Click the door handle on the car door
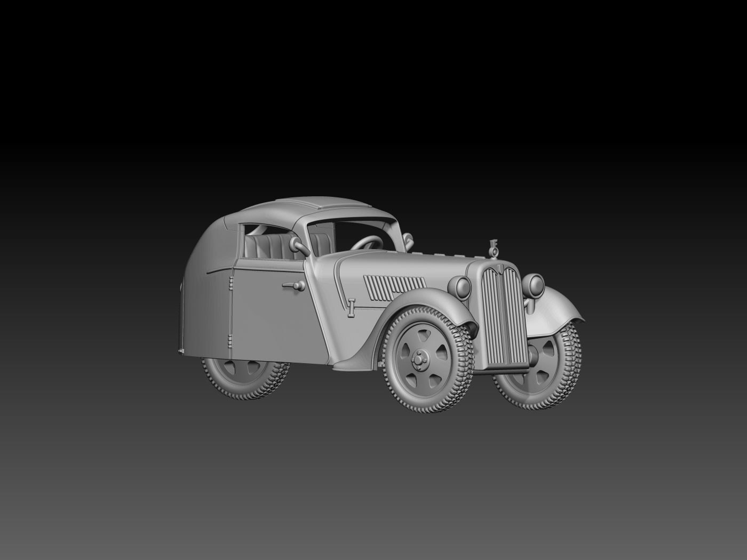 click(293, 286)
